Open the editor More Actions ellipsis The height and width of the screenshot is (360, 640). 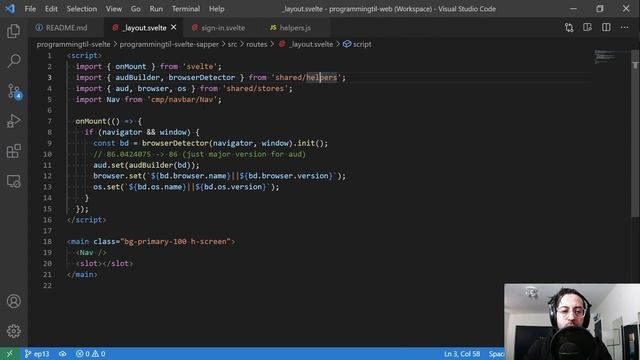[x=624, y=27]
